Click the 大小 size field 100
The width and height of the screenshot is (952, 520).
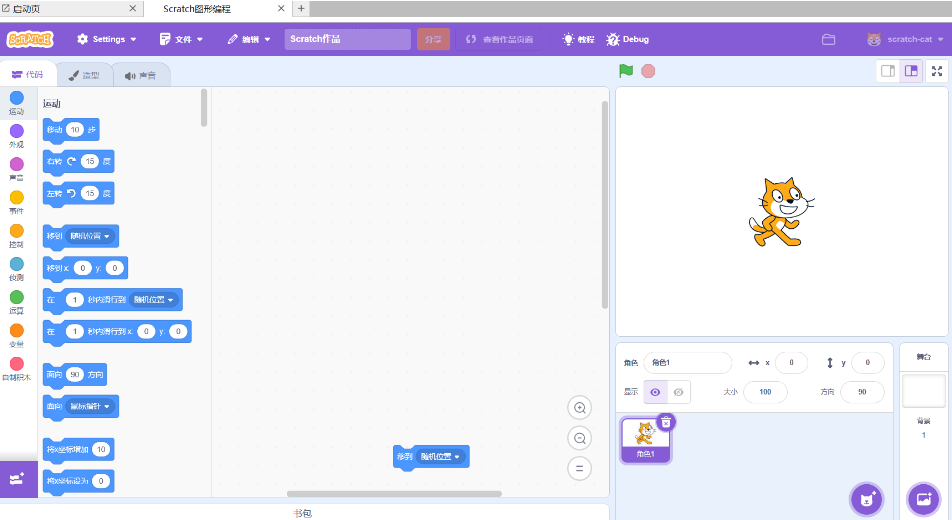point(765,392)
